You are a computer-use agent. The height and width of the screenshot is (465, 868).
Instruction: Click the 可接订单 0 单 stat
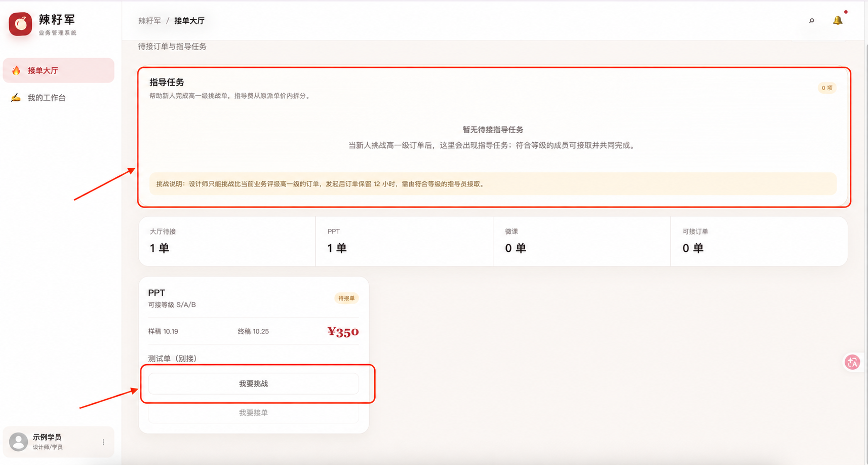tap(759, 241)
